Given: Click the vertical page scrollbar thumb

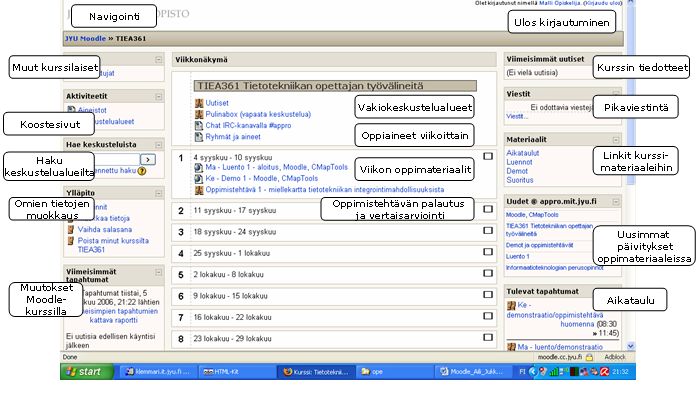Looking at the screenshot, I should point(630,94).
